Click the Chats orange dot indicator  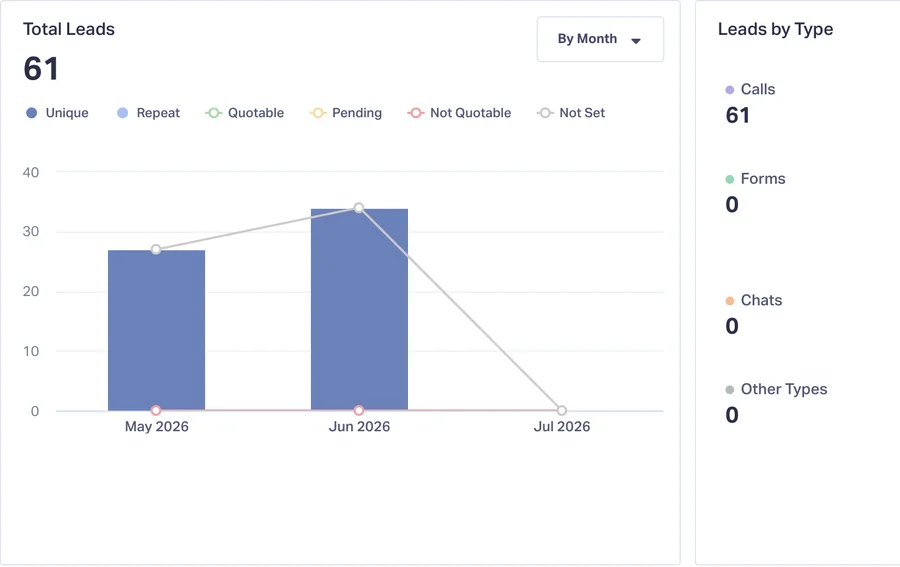(x=730, y=301)
